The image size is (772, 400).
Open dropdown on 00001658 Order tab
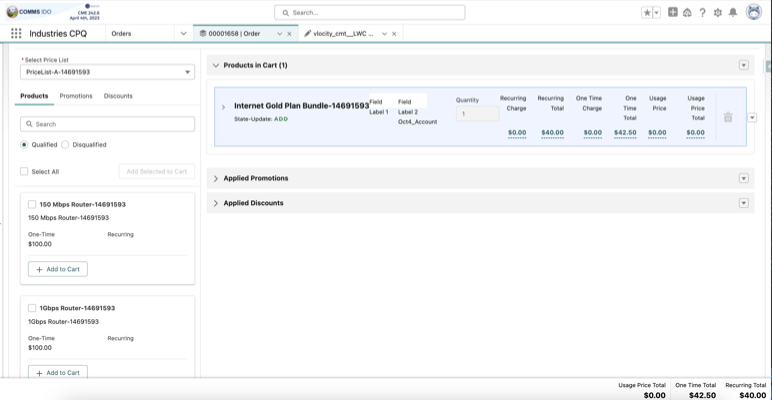pyautogui.click(x=279, y=34)
